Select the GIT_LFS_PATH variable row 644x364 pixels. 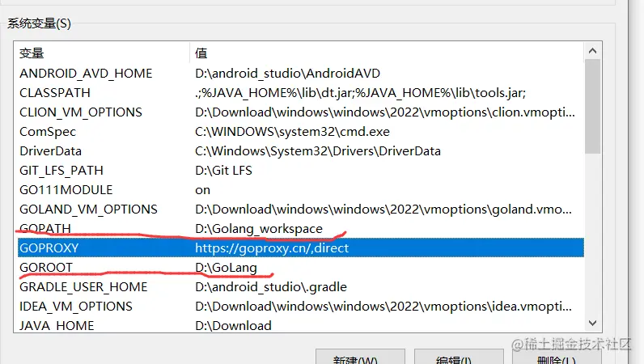click(x=301, y=170)
